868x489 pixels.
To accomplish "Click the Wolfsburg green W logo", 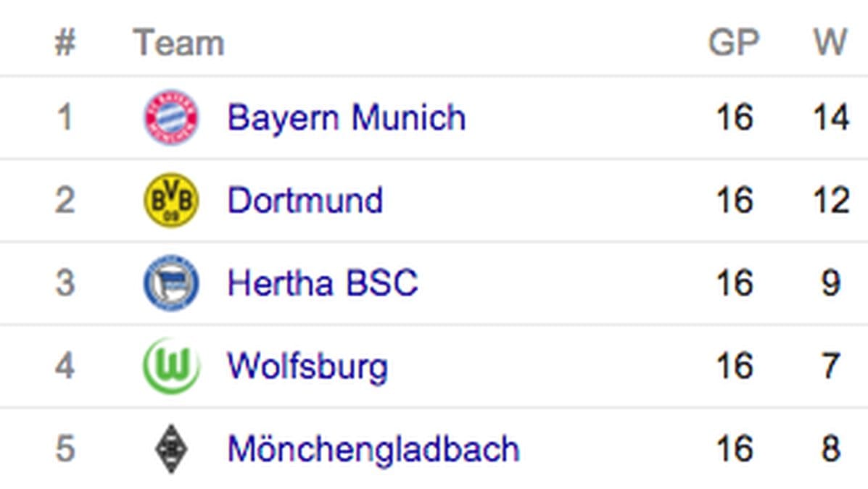I will pos(171,366).
